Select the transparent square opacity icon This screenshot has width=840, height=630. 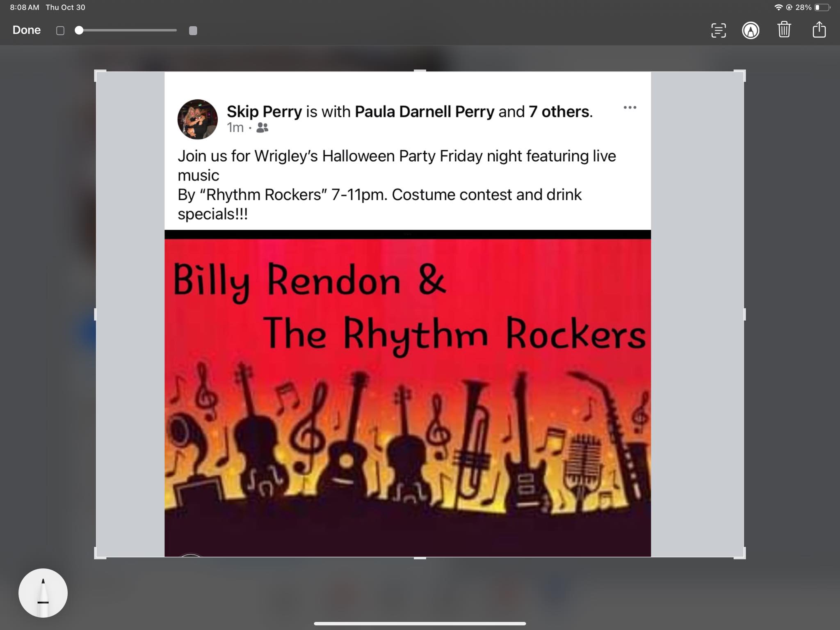click(60, 31)
